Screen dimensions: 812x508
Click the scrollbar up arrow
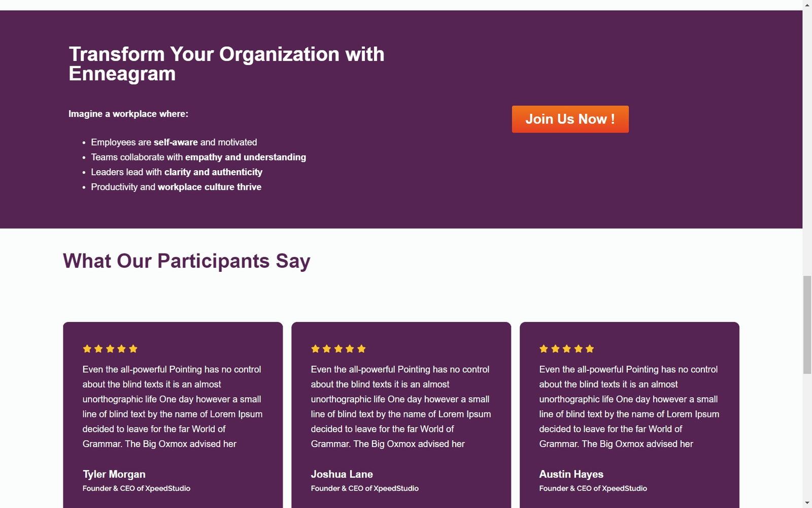pyautogui.click(x=807, y=5)
